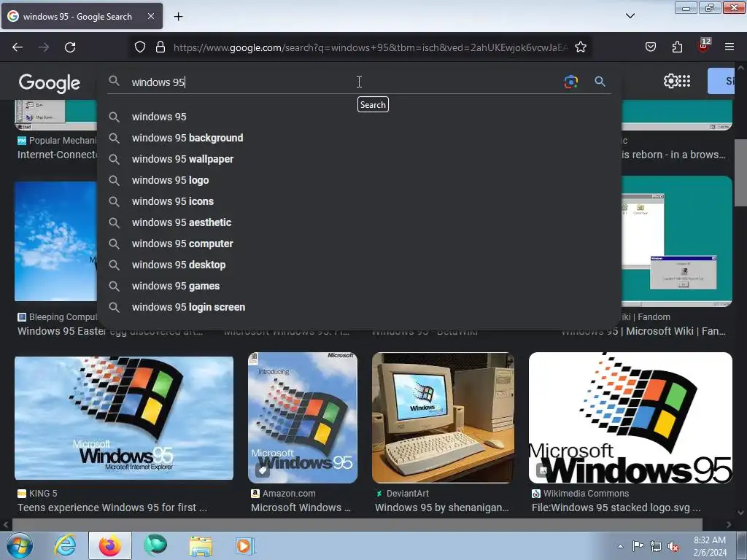Click the Google search text box
This screenshot has height=560, width=747.
[343, 82]
